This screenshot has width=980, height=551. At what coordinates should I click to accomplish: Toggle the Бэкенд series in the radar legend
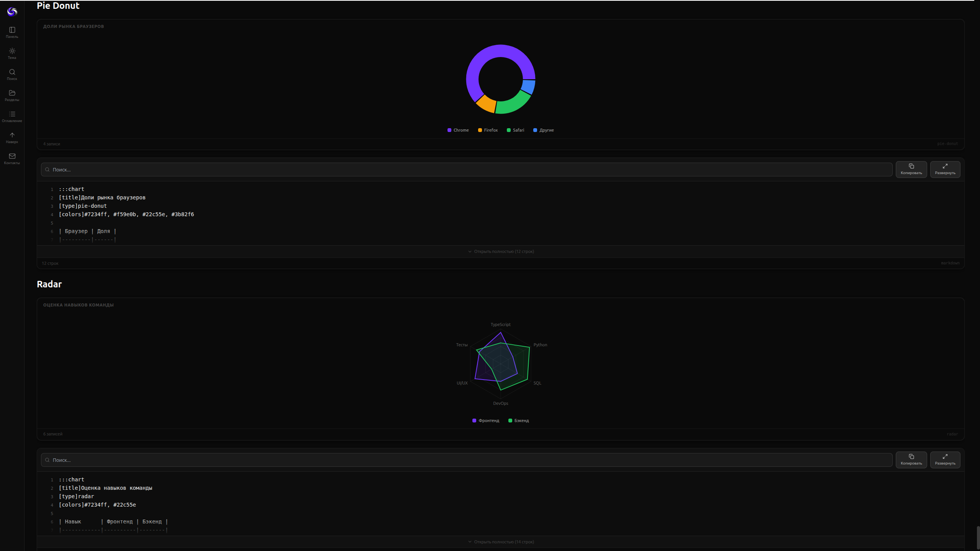(x=518, y=420)
